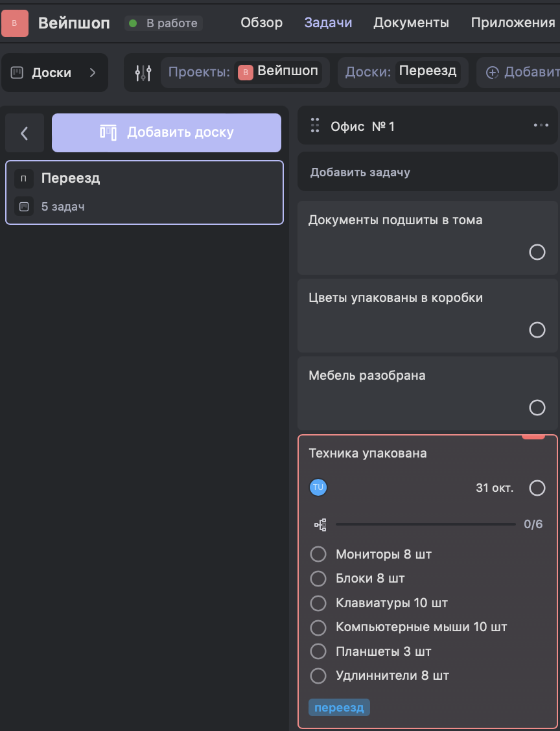Open the Документы tab

[411, 23]
